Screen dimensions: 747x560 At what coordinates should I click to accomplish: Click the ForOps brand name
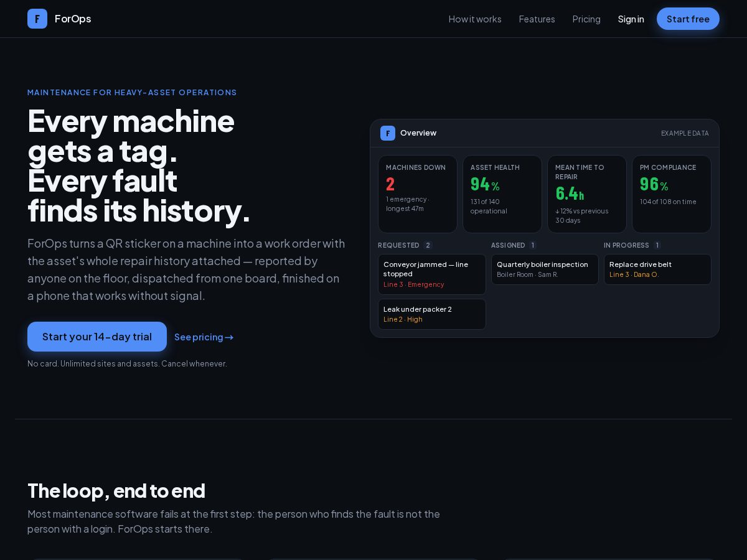click(x=73, y=19)
